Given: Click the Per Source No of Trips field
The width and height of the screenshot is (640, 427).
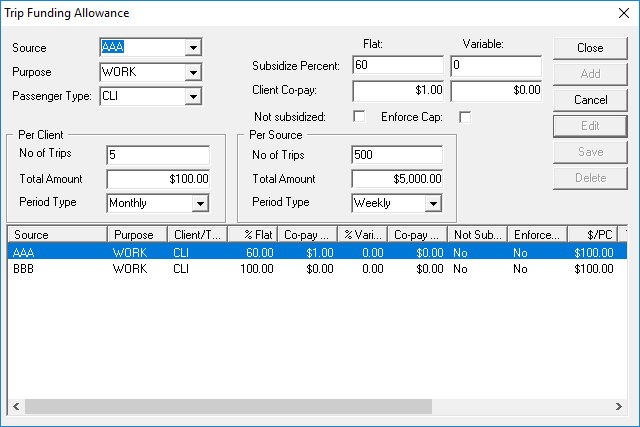Looking at the screenshot, I should (397, 155).
